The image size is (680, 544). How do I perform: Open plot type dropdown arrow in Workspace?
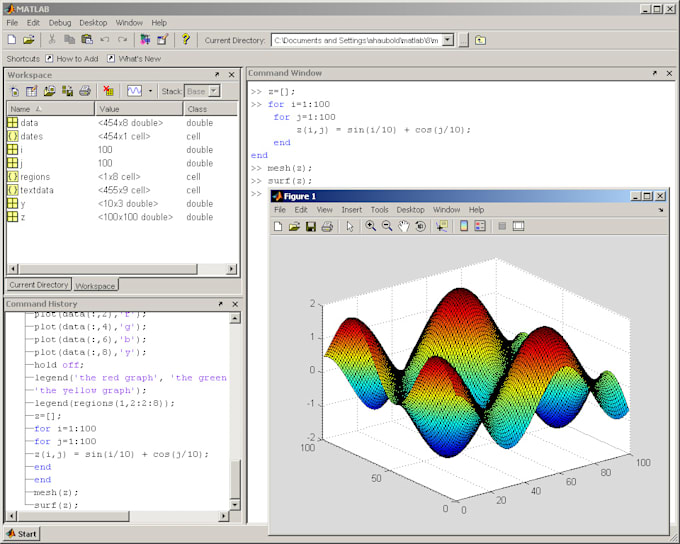pos(150,91)
